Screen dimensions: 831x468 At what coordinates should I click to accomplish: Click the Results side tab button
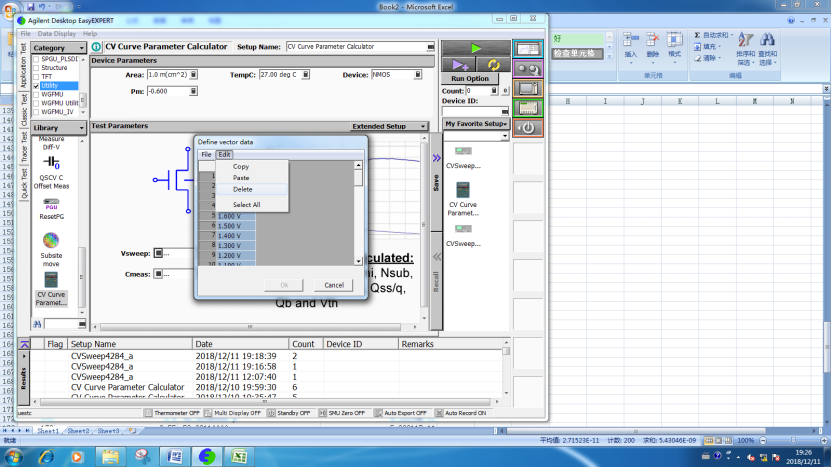click(x=23, y=378)
